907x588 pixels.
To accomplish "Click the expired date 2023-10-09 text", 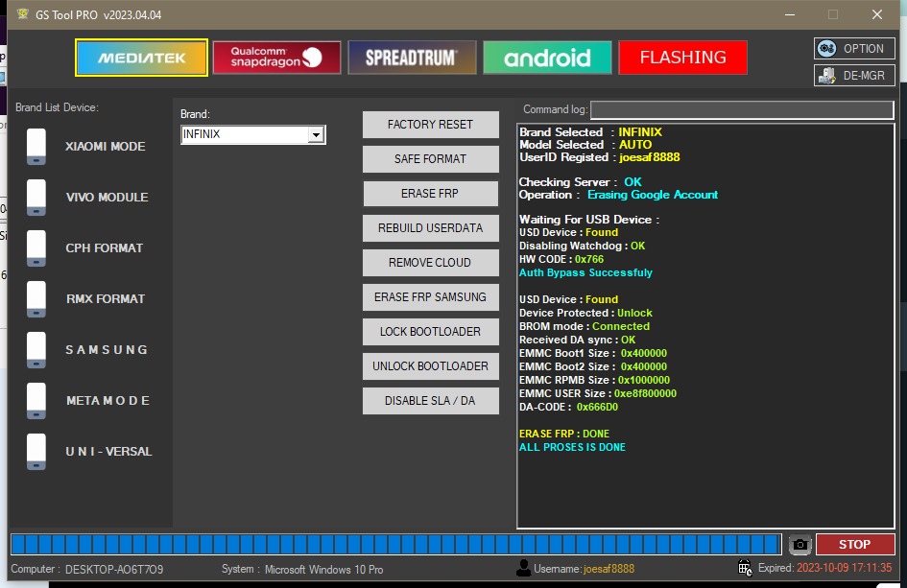I will [x=845, y=568].
